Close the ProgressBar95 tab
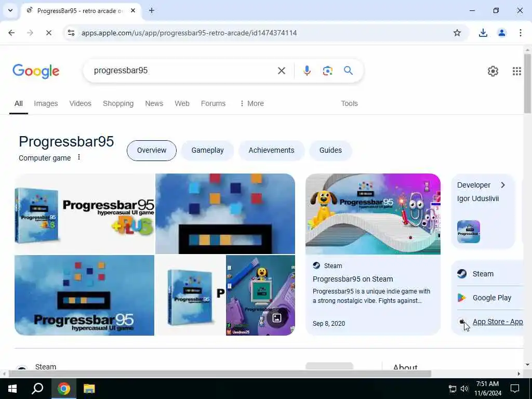The image size is (532, 399). click(x=133, y=10)
